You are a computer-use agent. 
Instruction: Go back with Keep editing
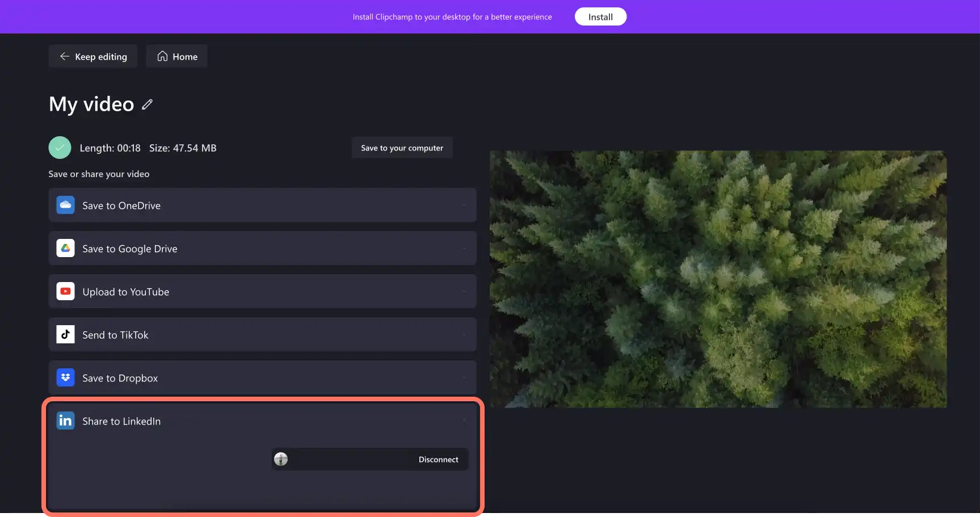[x=93, y=56]
